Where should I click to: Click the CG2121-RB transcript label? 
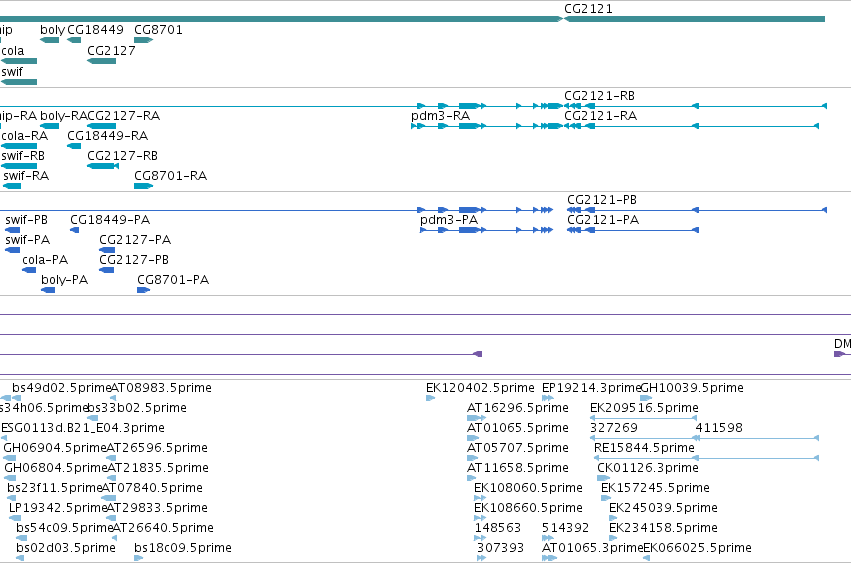[600, 96]
